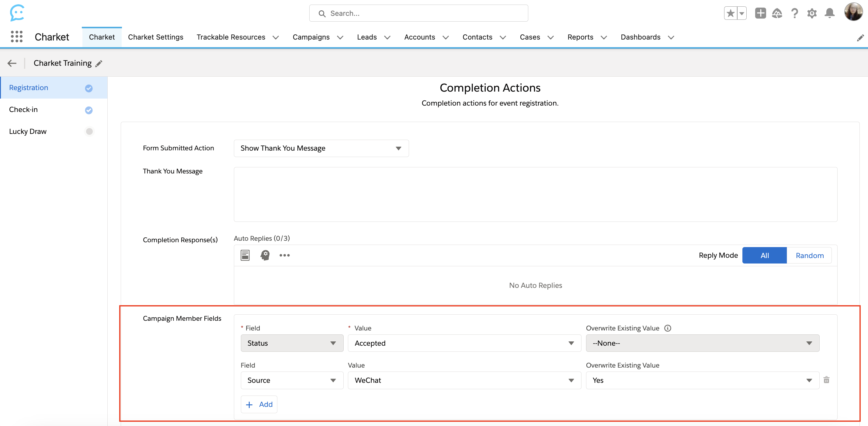This screenshot has width=868, height=426.
Task: Expand the Reports menu chevron
Action: pos(604,37)
